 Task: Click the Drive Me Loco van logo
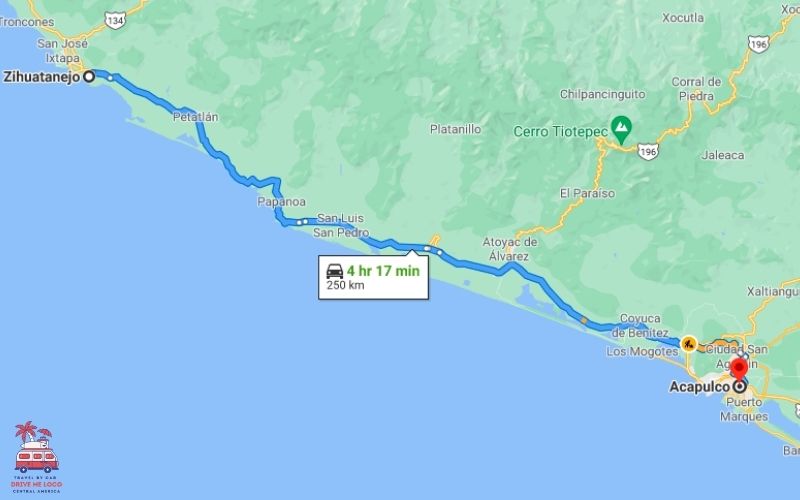37,457
